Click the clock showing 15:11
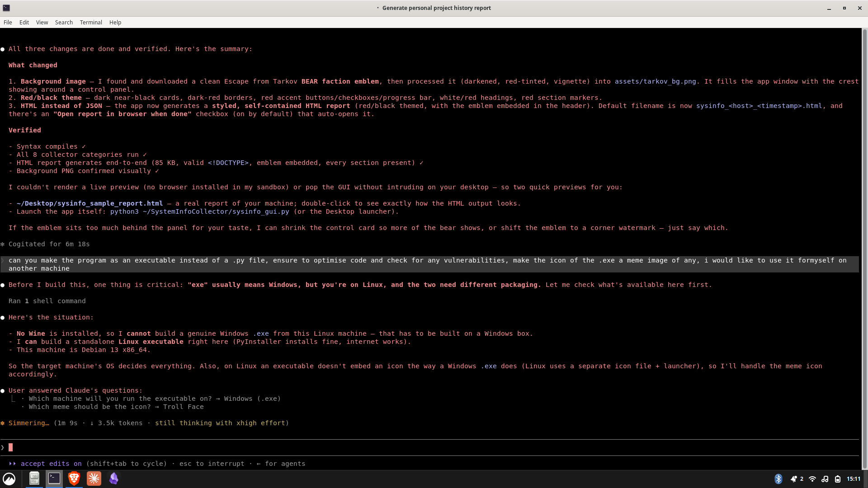868x488 pixels. pos(854,479)
